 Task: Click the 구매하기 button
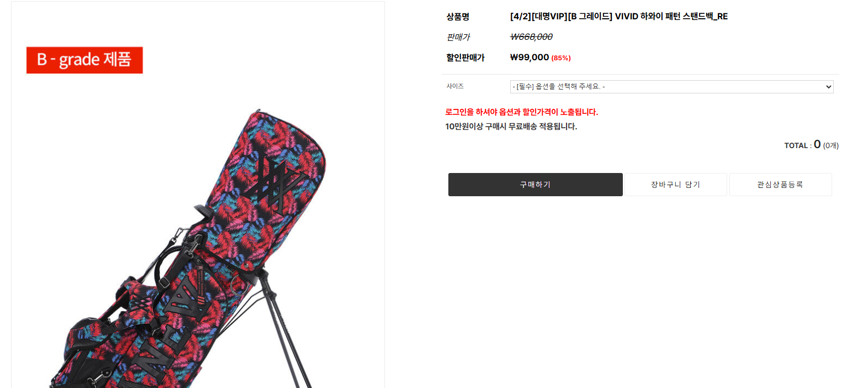coord(535,185)
